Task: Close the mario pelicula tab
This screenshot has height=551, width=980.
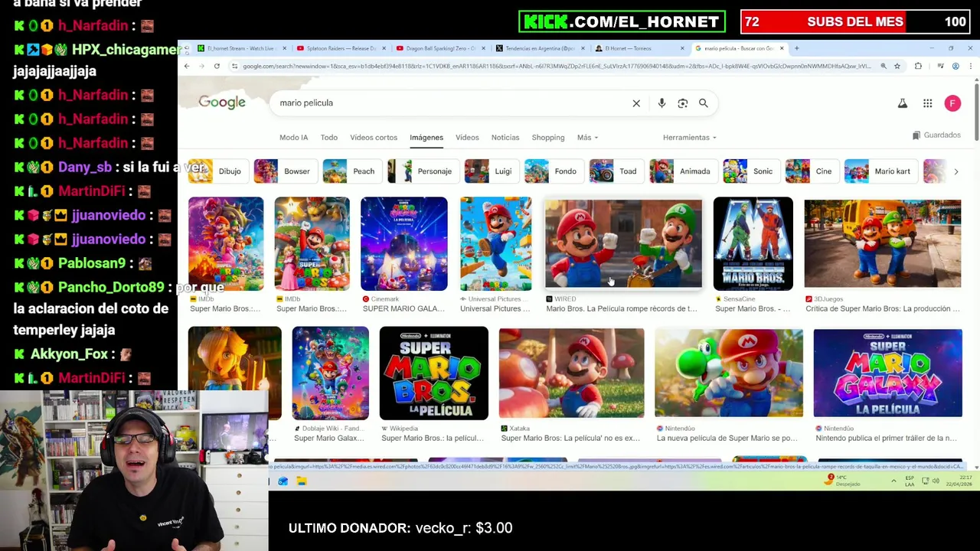Action: [x=782, y=48]
